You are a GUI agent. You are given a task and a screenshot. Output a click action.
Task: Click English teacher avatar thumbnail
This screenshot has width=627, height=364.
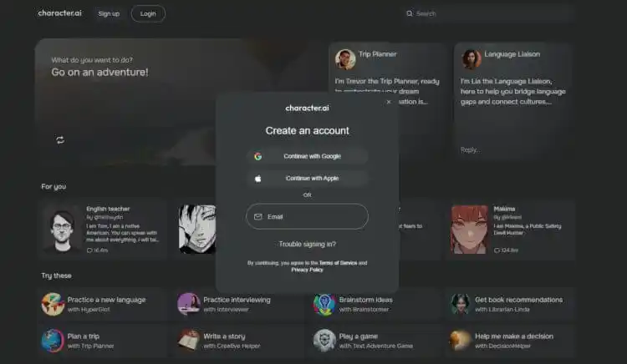(63, 230)
